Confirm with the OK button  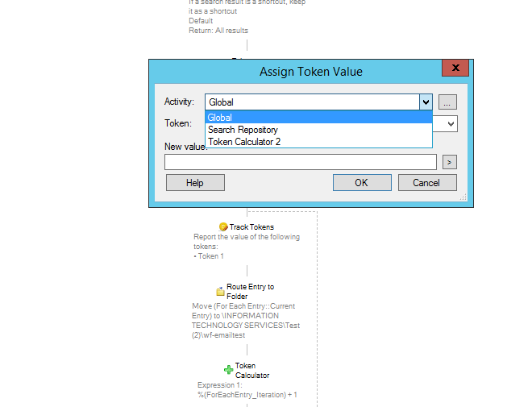362,183
